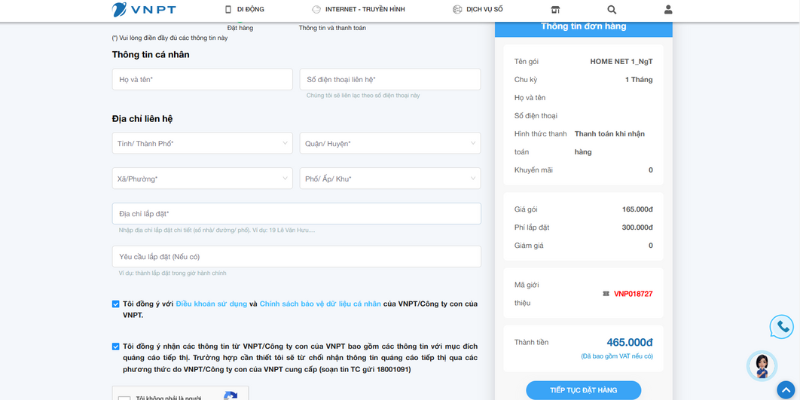Click the Yêu cầu lắp đặt field
This screenshot has width=800, height=400.
[x=296, y=257]
